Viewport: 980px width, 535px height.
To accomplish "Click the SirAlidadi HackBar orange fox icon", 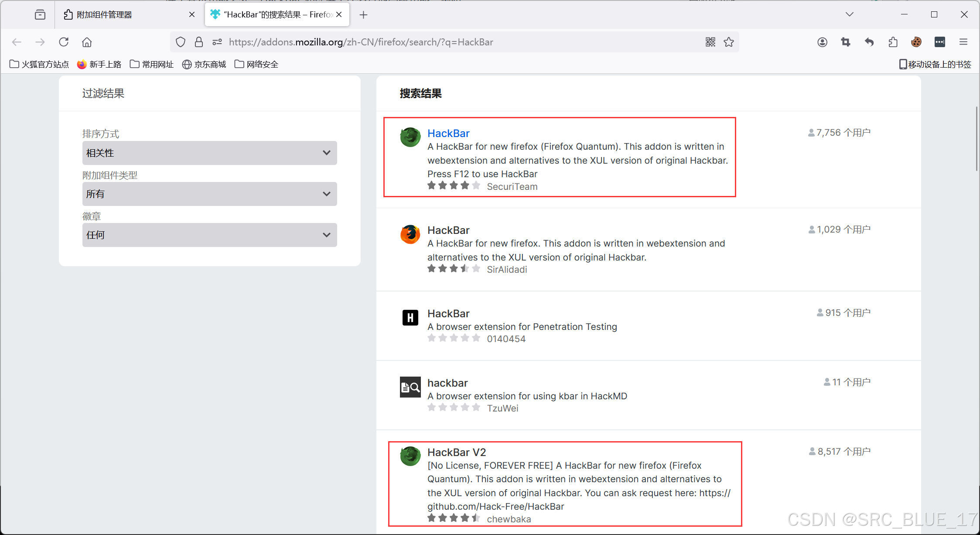I will [x=410, y=234].
